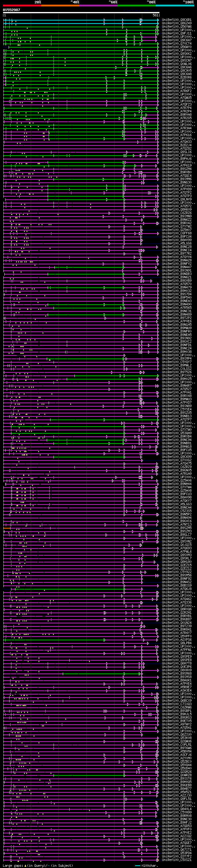
Task: Select the UniRef100_B9RVA8 label
Action: (177, 115)
